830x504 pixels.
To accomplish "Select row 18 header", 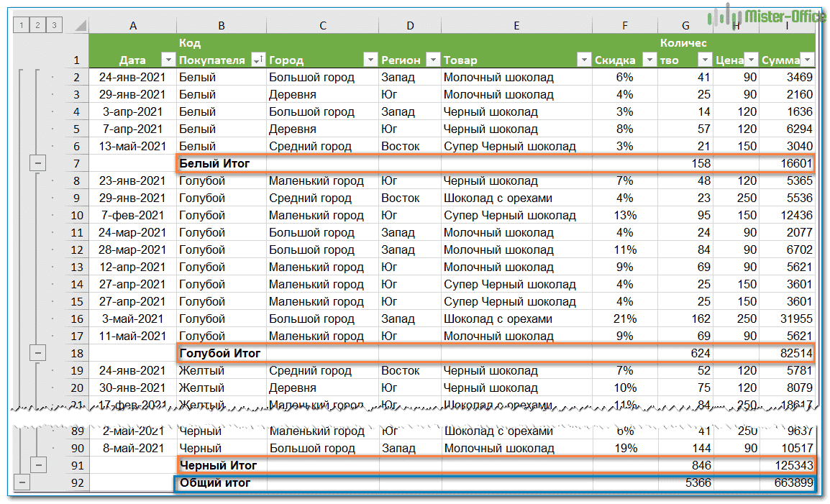I will [x=77, y=353].
